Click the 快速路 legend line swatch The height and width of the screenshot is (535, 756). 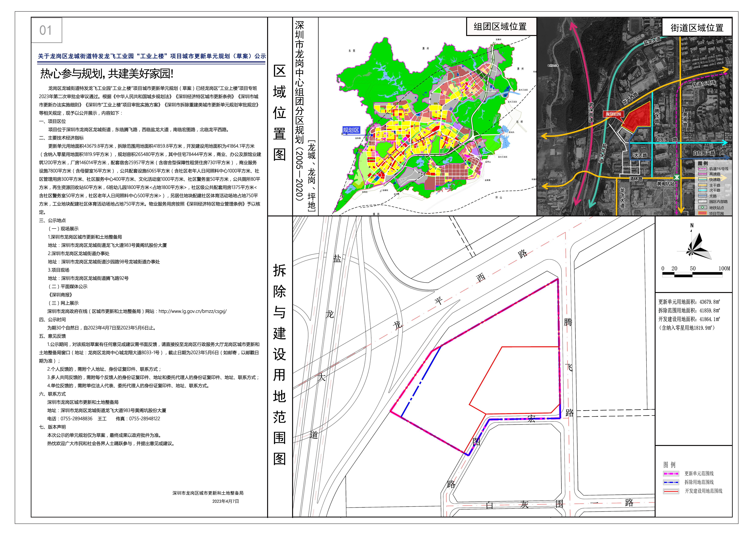[x=703, y=180]
